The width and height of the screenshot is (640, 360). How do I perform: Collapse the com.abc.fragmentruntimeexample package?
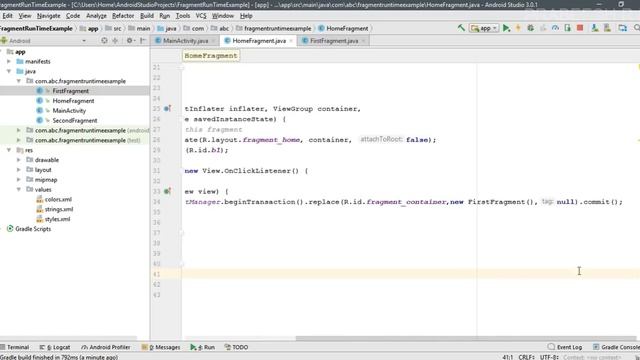pos(19,81)
